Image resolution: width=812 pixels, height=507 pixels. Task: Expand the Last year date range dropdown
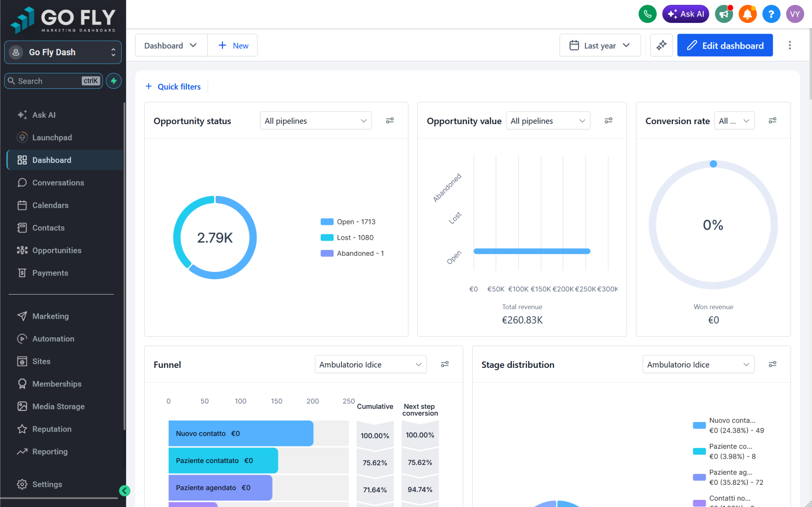point(600,45)
